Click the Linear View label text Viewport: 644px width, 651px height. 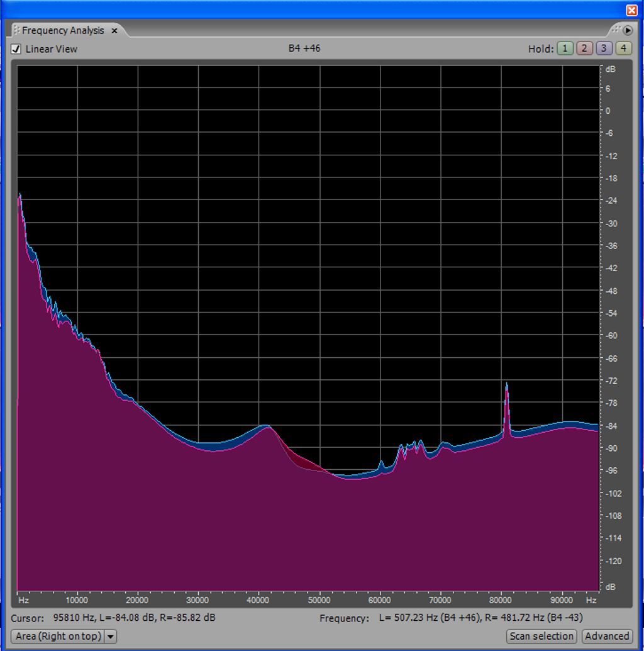(52, 49)
